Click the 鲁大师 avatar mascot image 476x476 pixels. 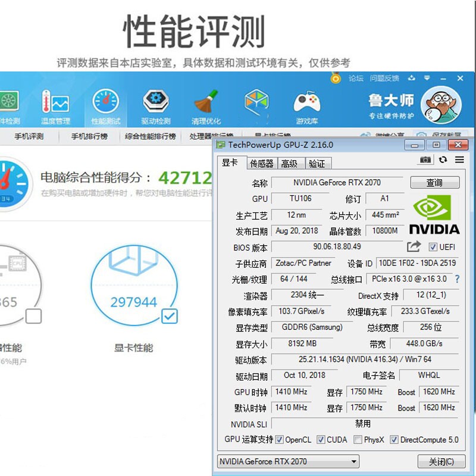pos(441,105)
